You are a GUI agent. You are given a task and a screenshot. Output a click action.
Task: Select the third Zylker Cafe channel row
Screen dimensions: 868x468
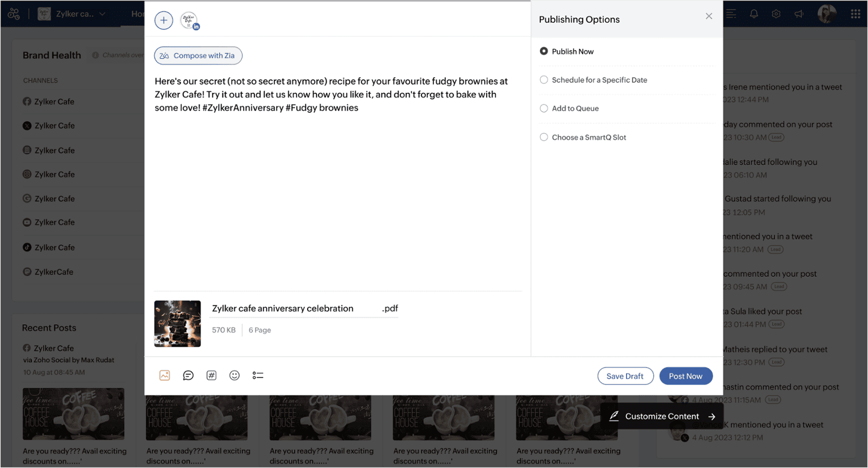coord(49,150)
